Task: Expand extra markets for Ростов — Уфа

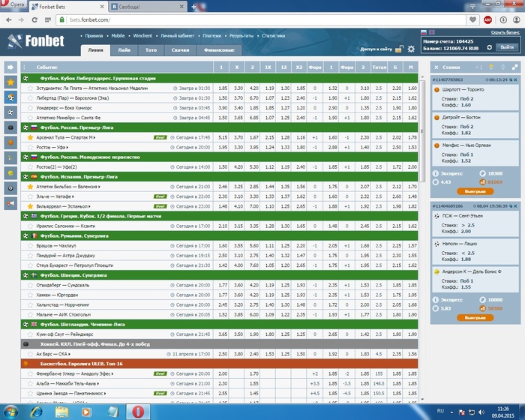Action: [x=67, y=147]
